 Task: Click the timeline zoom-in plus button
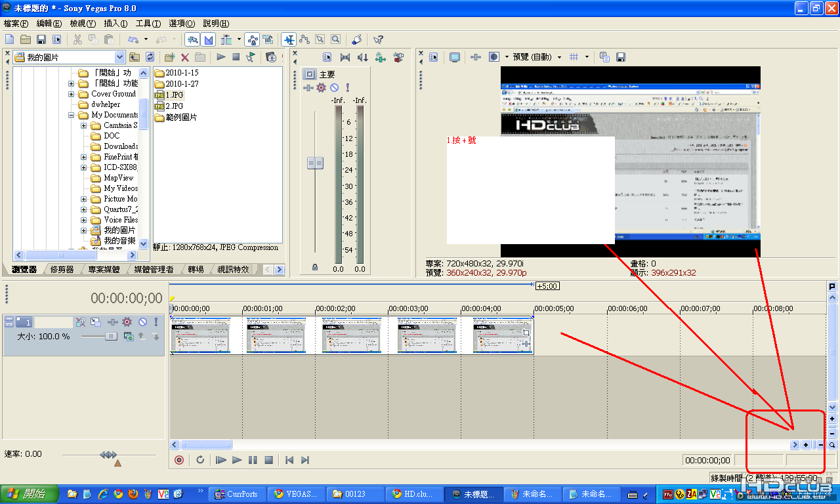[806, 445]
